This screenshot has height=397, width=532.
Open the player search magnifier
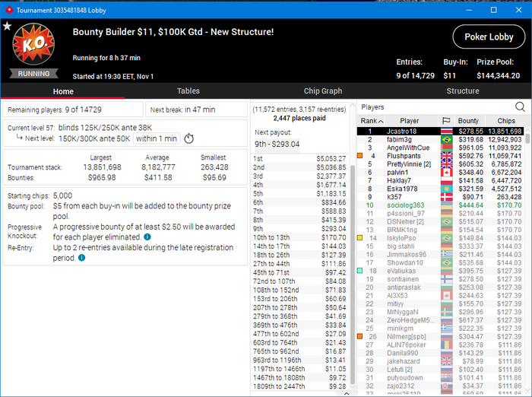[x=520, y=107]
